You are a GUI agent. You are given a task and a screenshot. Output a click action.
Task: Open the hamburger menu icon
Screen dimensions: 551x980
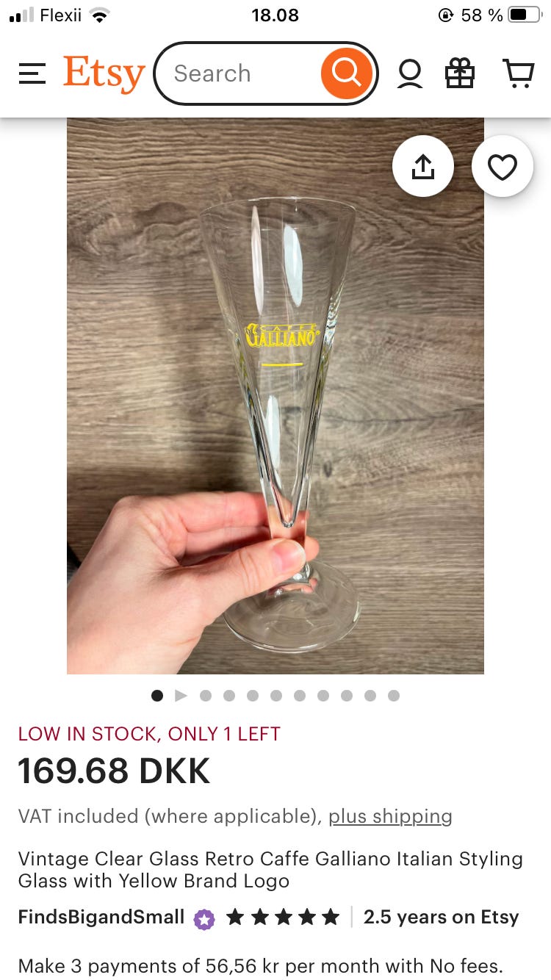coord(32,73)
